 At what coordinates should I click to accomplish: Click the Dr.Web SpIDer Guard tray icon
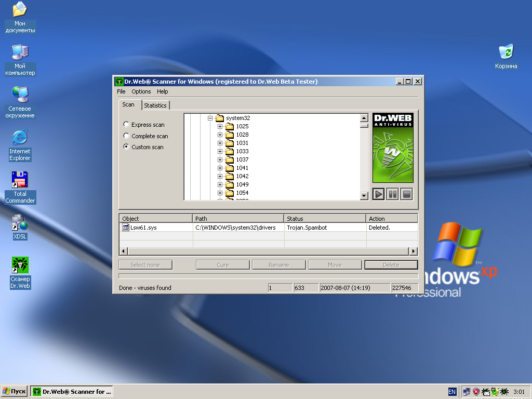pos(504,392)
